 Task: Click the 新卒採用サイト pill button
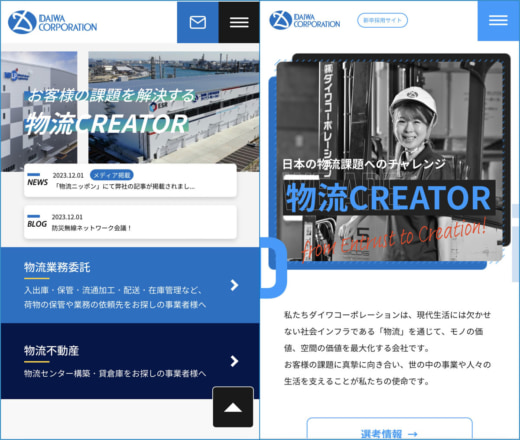[382, 20]
